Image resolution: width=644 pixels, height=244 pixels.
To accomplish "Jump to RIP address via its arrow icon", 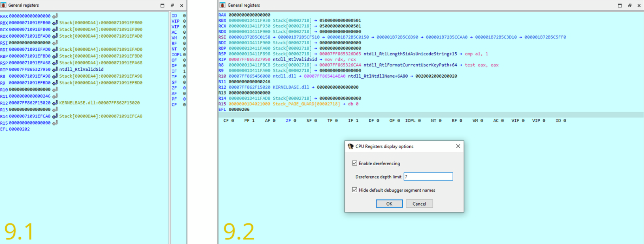I will click(x=55, y=70).
